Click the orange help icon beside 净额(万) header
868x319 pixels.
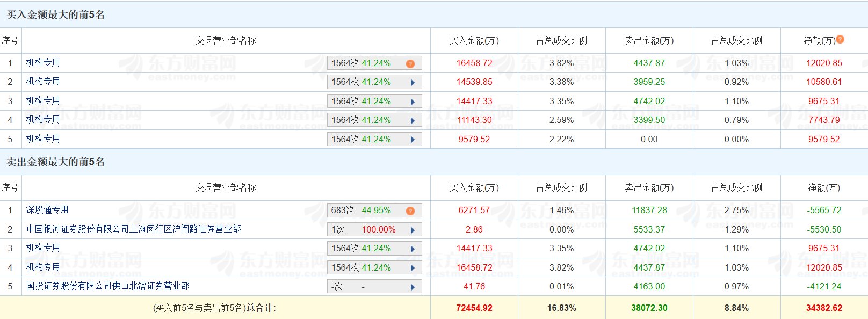(840, 39)
